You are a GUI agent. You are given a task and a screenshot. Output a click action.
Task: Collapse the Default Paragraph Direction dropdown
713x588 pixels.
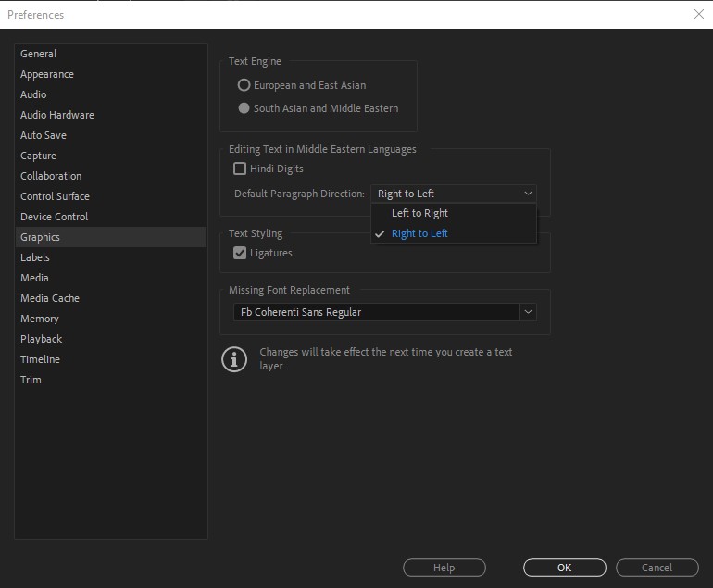pyautogui.click(x=528, y=194)
